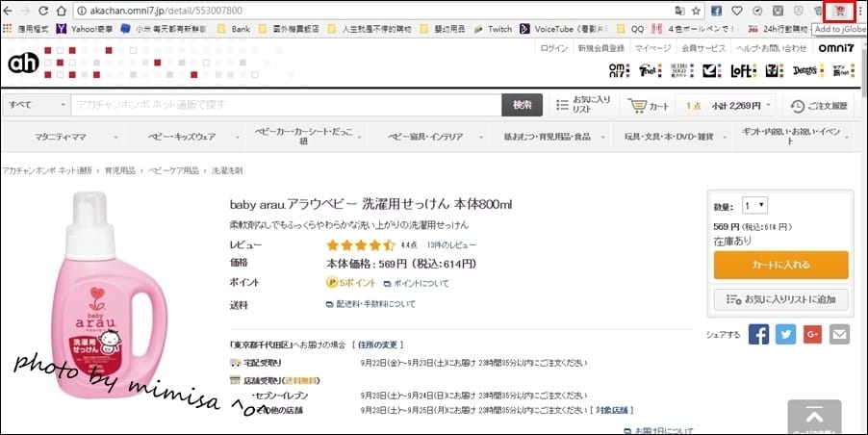The image size is (868, 435).
Task: Share the product on Google Plus
Action: pos(812,334)
